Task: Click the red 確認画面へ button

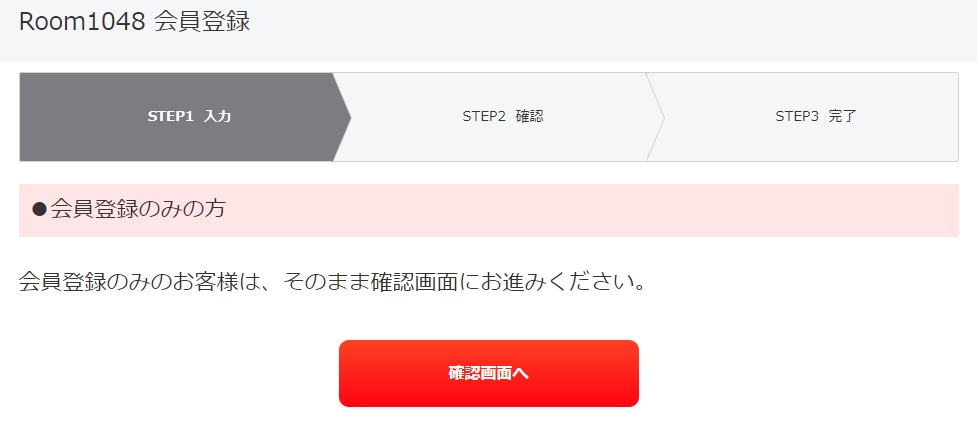Action: click(488, 373)
